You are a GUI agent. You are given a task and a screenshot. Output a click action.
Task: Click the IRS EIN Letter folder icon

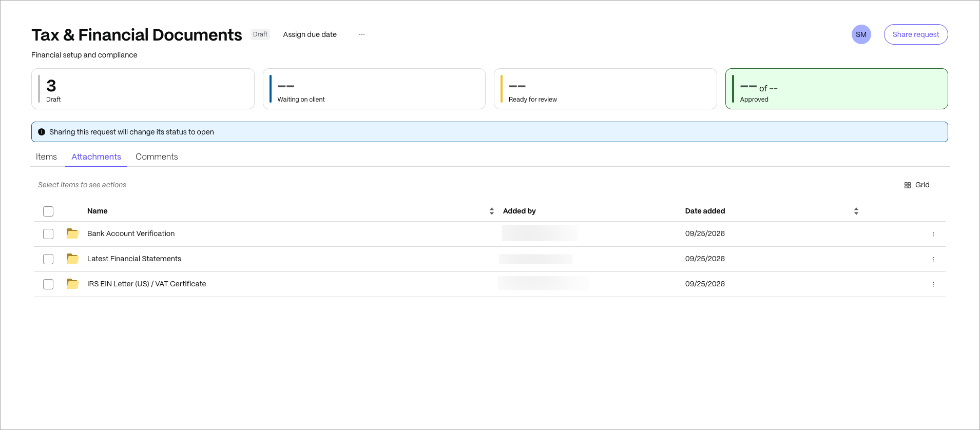tap(72, 284)
